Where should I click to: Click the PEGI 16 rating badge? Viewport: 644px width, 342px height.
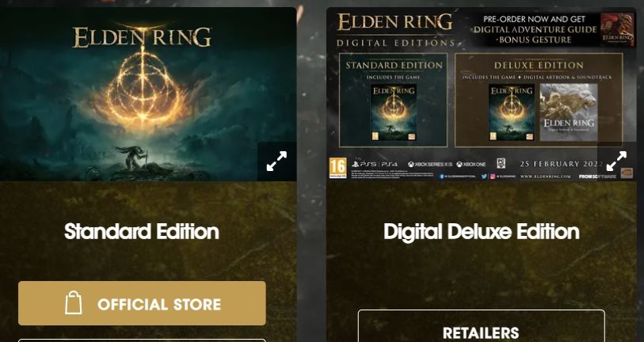coord(337,168)
